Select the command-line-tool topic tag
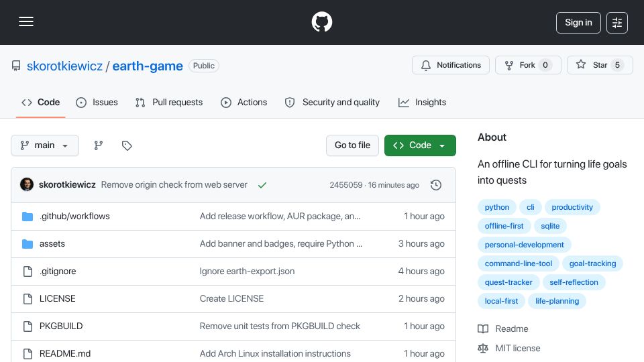Screen dimensions: 644x362 point(519,264)
